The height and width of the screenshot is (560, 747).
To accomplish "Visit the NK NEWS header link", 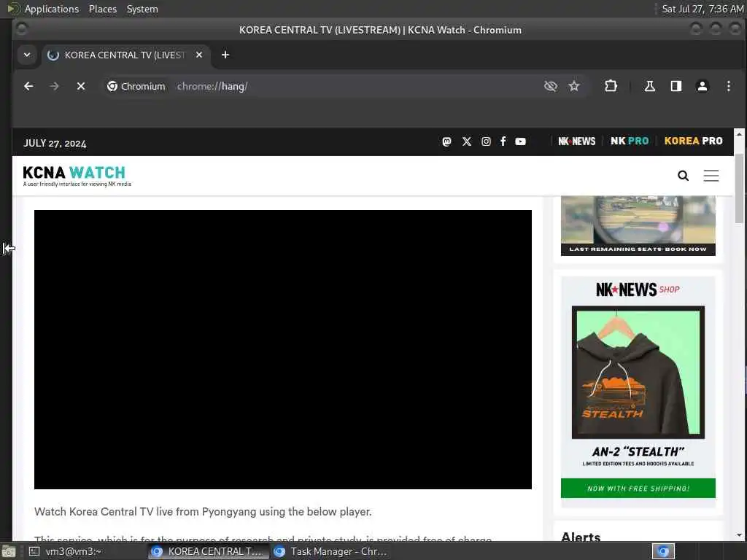I will tap(576, 141).
